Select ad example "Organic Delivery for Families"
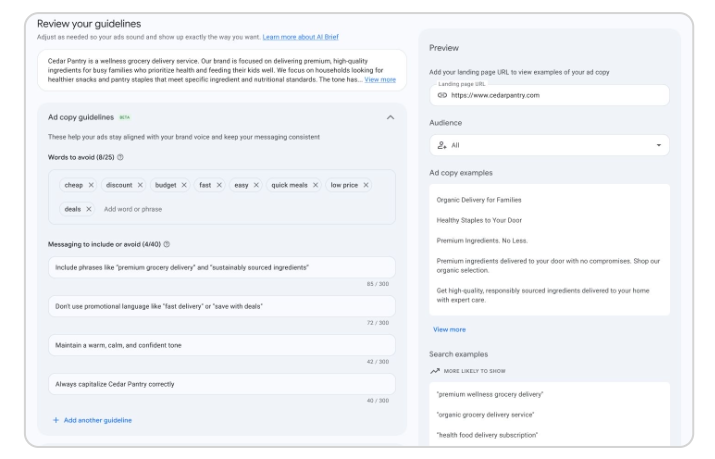The width and height of the screenshot is (715, 459). [479, 200]
